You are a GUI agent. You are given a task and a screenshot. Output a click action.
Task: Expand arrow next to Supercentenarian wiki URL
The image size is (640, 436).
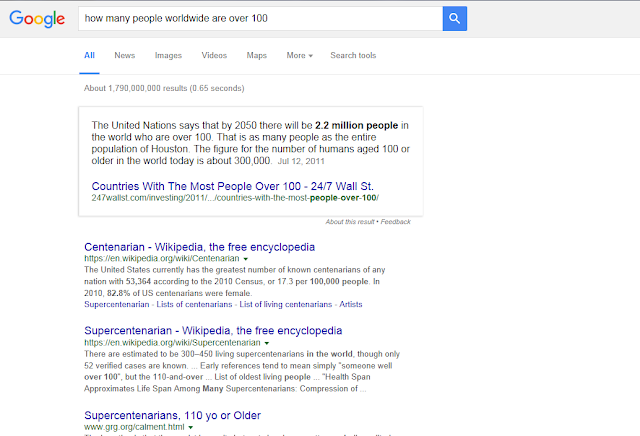[267, 343]
